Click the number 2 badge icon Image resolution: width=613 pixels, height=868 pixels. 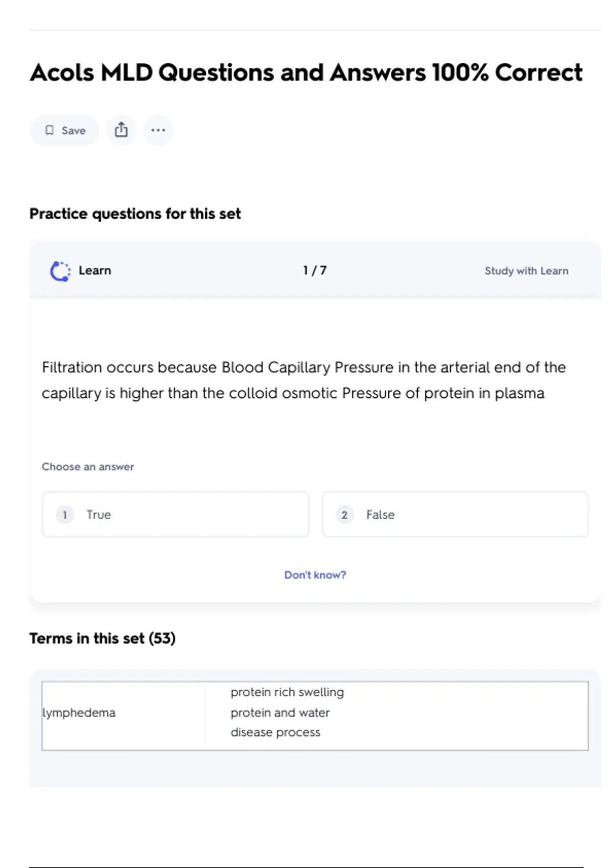(344, 515)
